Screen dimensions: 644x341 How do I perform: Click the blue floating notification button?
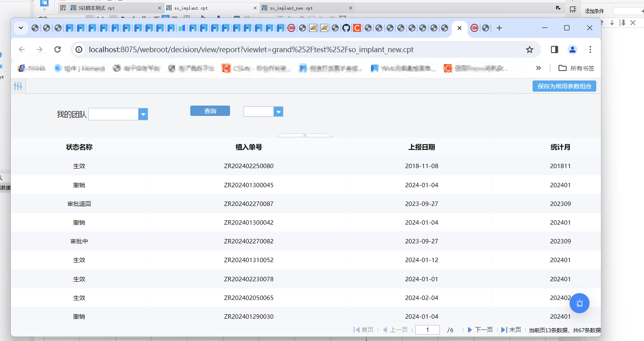pyautogui.click(x=580, y=303)
